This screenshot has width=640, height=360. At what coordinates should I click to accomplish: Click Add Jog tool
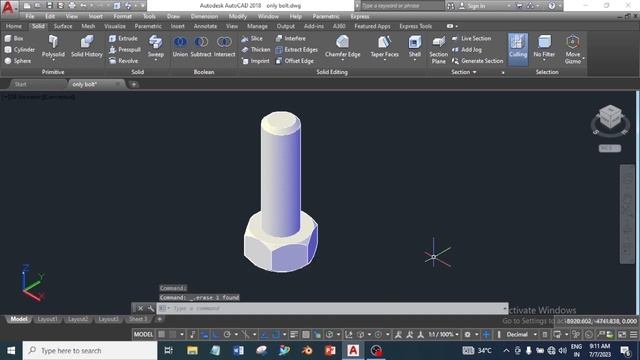pyautogui.click(x=467, y=49)
